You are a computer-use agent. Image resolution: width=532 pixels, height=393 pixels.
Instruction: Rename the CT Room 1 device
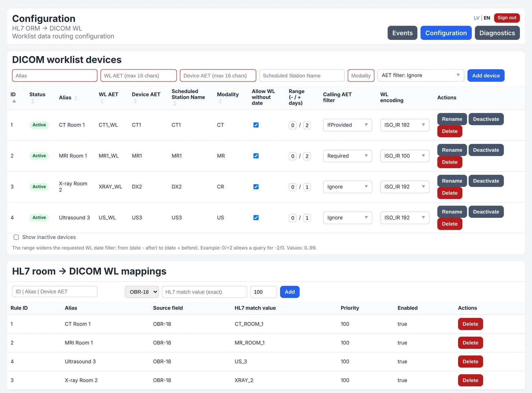452,119
